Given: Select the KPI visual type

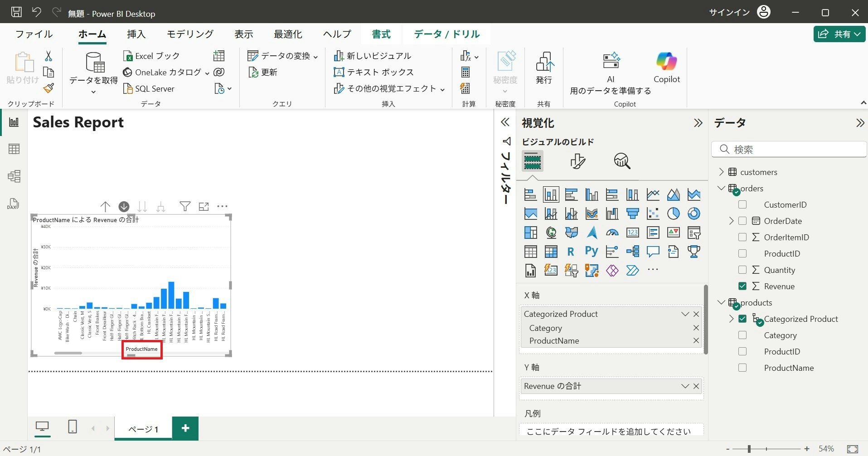Looking at the screenshot, I should [x=674, y=233].
